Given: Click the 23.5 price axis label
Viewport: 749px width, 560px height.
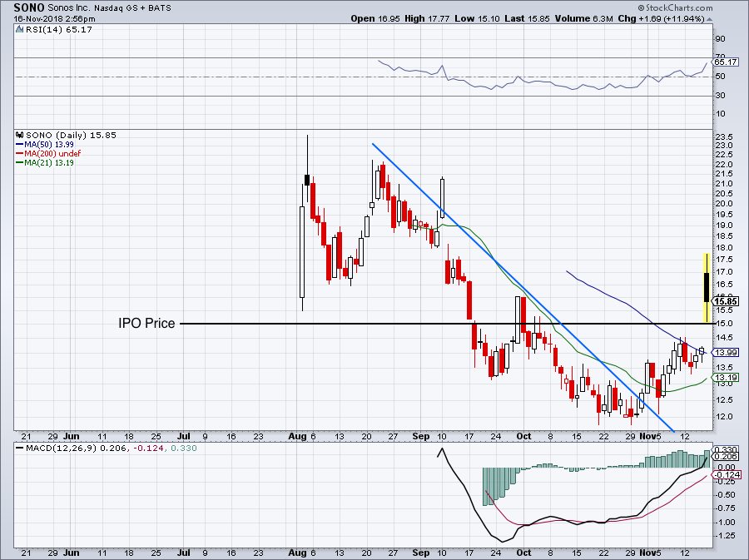Looking at the screenshot, I should tap(723, 136).
